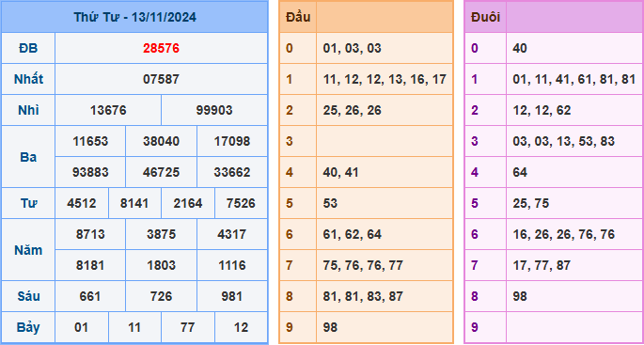Click sixth prize number 981
The image size is (644, 345).
coord(232,296)
